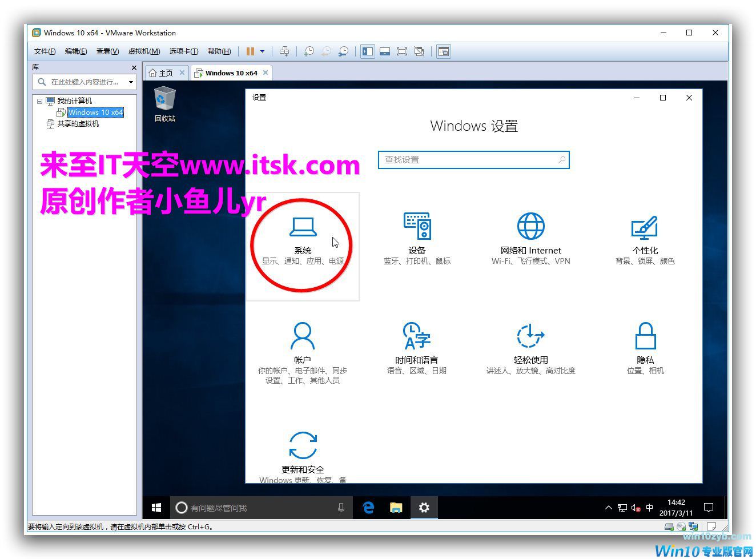Pause the virtual machine from the toolbar
The height and width of the screenshot is (559, 756).
(x=250, y=51)
